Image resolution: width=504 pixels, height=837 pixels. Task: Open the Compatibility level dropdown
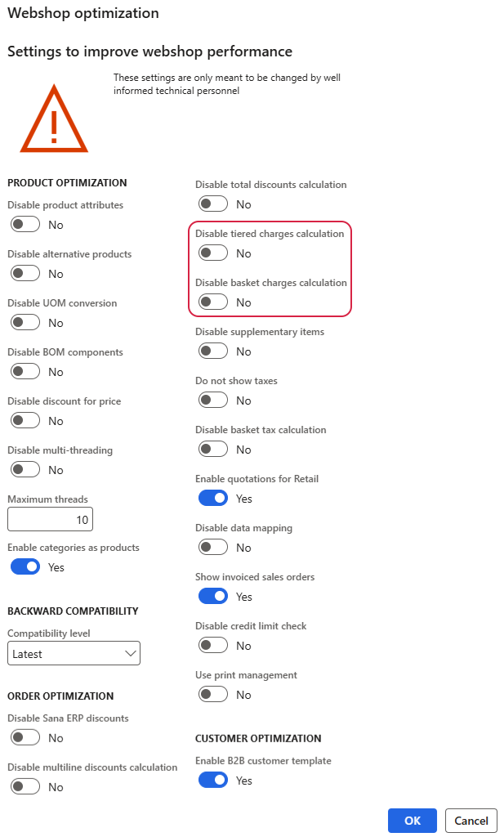[x=74, y=654]
